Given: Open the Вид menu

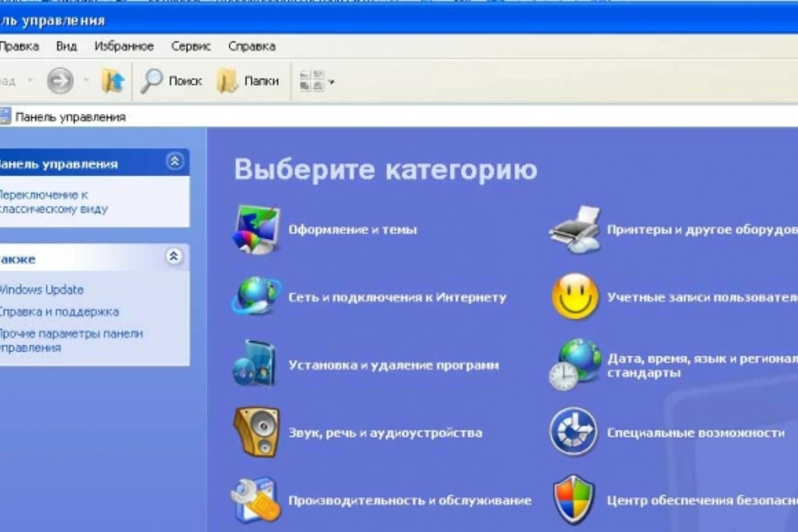Looking at the screenshot, I should pyautogui.click(x=66, y=47).
